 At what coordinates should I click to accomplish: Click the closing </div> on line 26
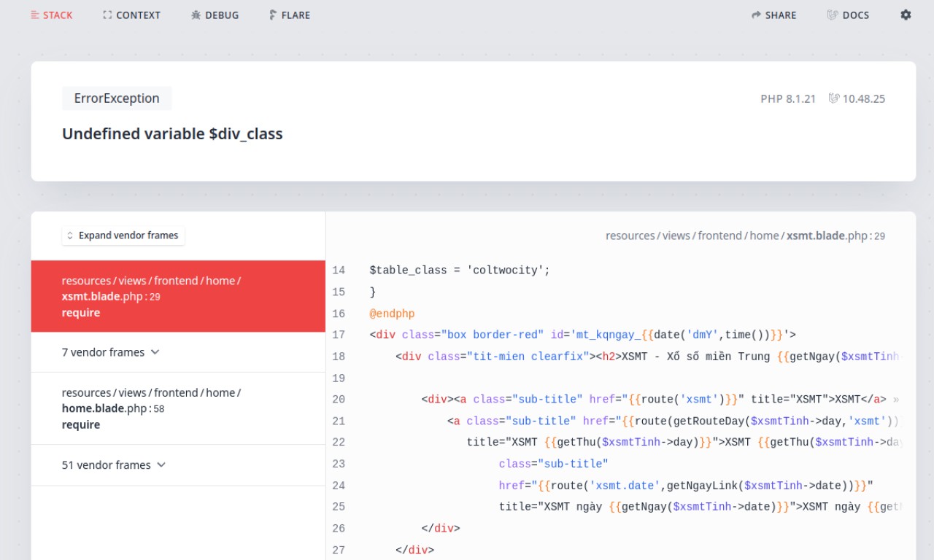[x=441, y=529]
